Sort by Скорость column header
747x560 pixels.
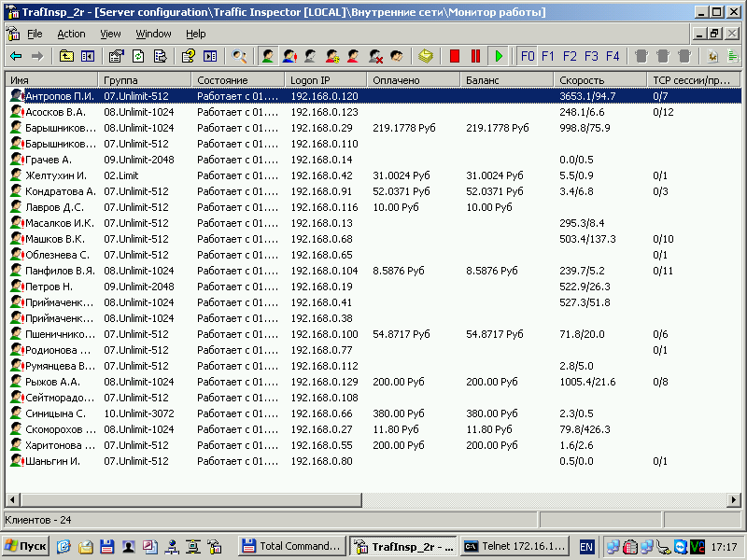(599, 80)
